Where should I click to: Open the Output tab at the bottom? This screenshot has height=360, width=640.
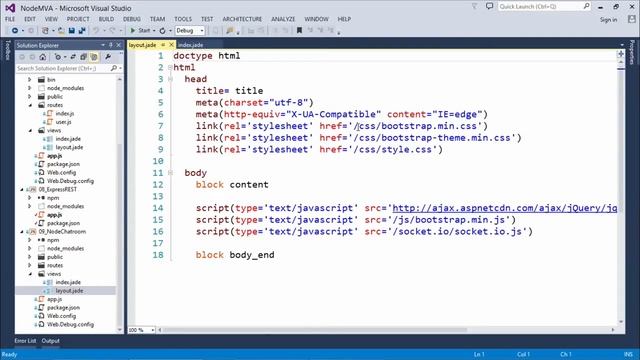[x=51, y=341]
